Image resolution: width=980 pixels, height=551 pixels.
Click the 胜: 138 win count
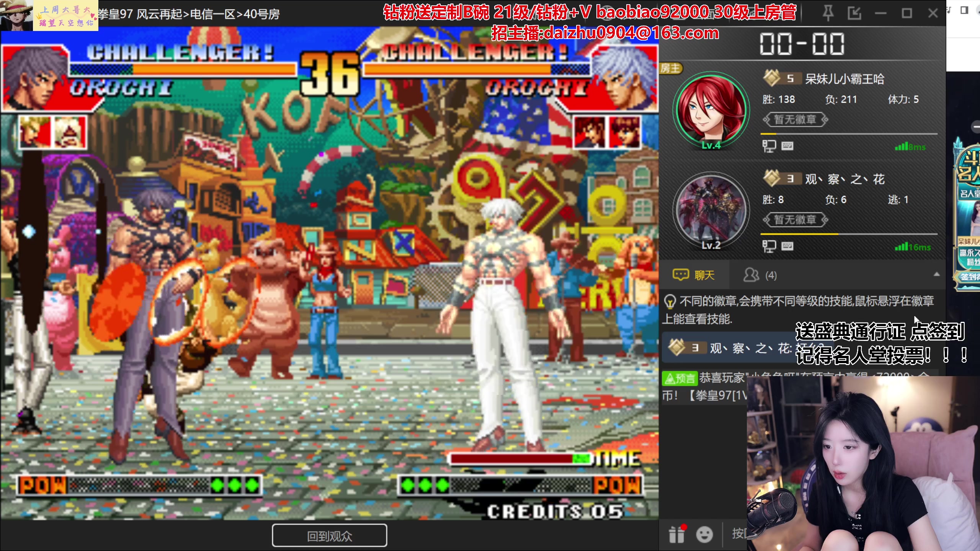[779, 99]
